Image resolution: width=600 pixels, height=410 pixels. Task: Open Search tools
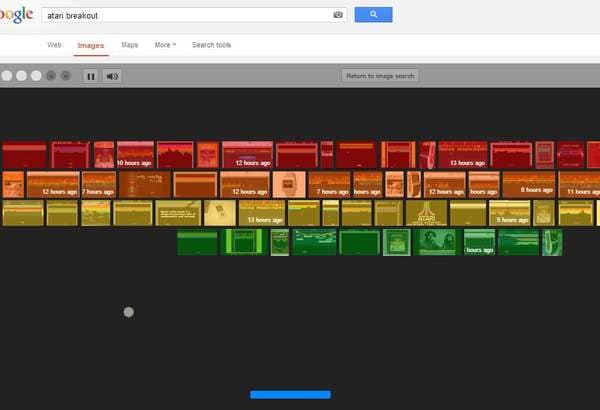[211, 45]
